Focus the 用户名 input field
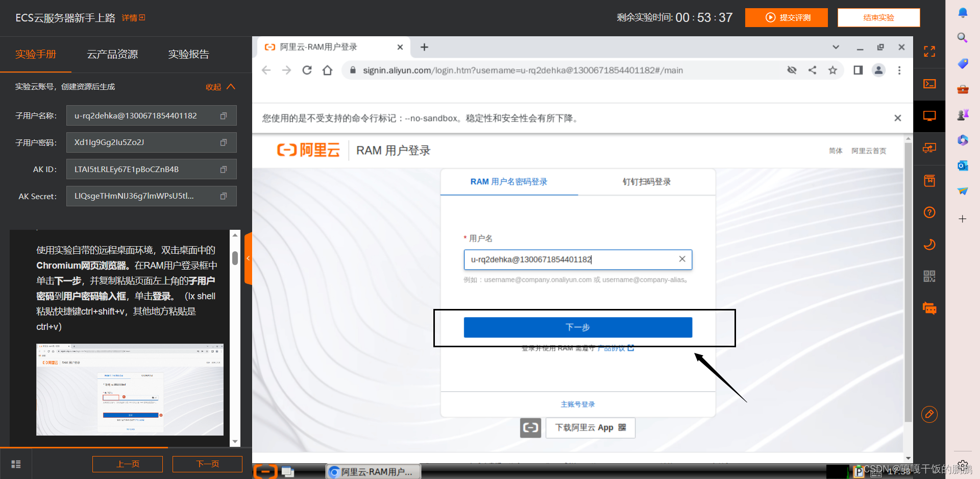The image size is (980, 479). pos(578,259)
